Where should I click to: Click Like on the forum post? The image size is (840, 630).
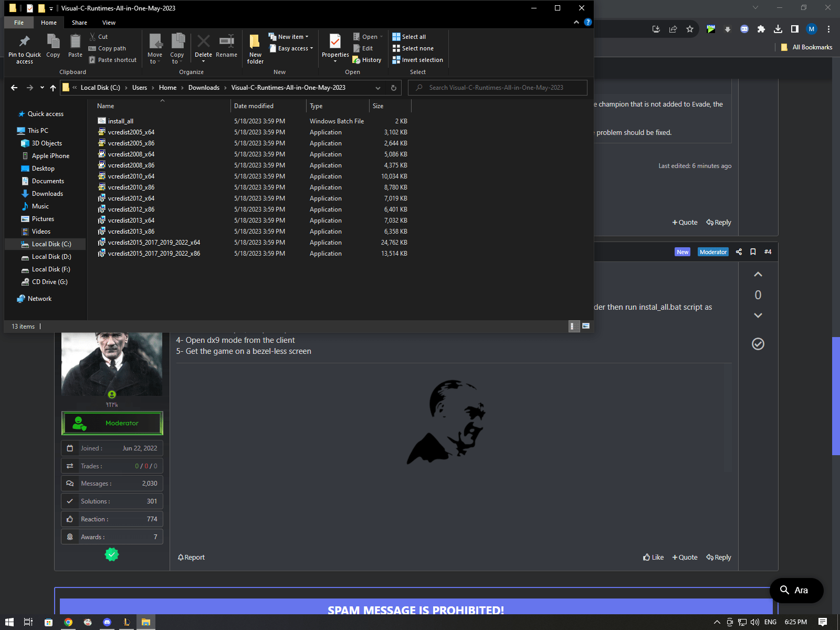[653, 558]
